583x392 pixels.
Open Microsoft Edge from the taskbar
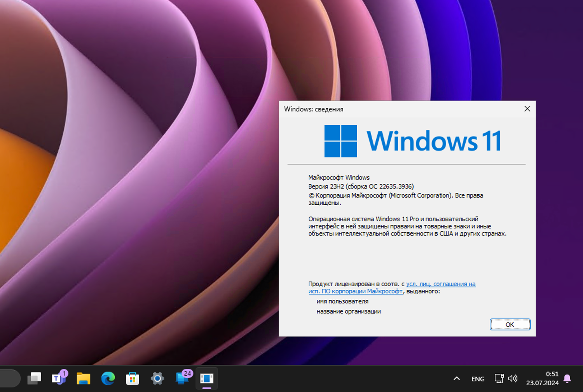(108, 378)
